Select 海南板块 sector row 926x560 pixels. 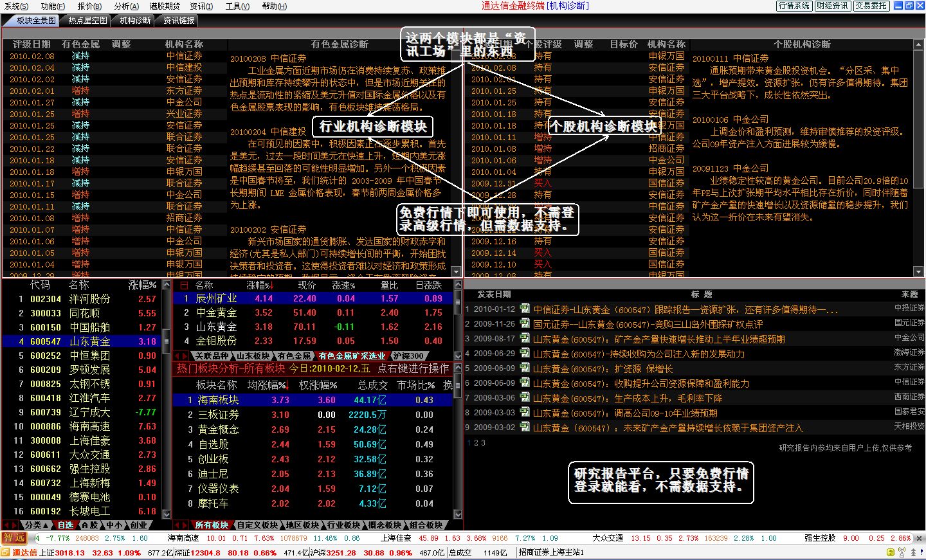(313, 400)
